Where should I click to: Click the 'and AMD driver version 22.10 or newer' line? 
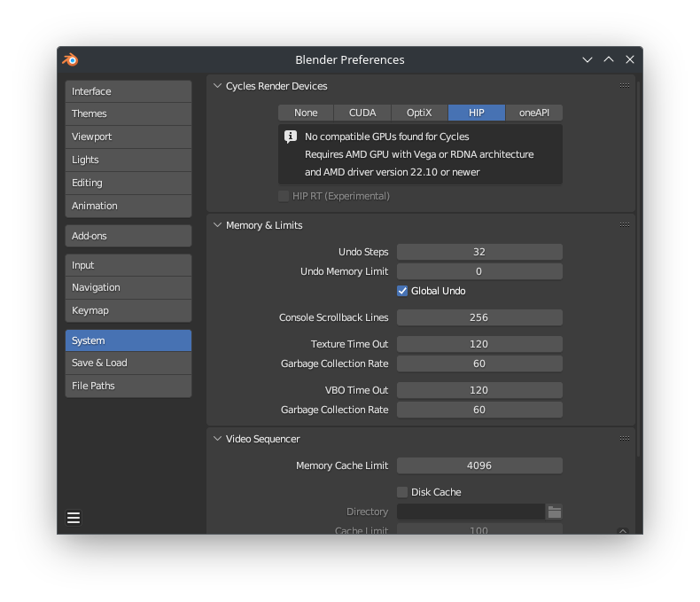point(392,172)
